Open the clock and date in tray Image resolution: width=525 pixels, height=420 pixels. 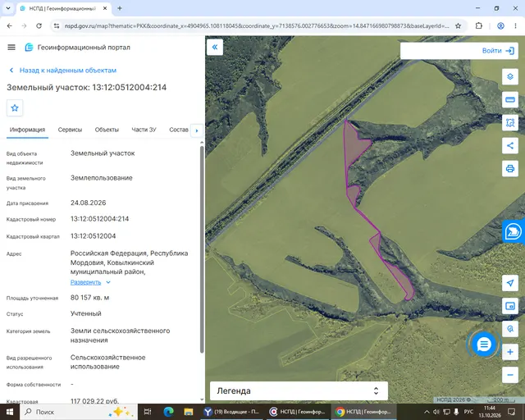tap(490, 412)
